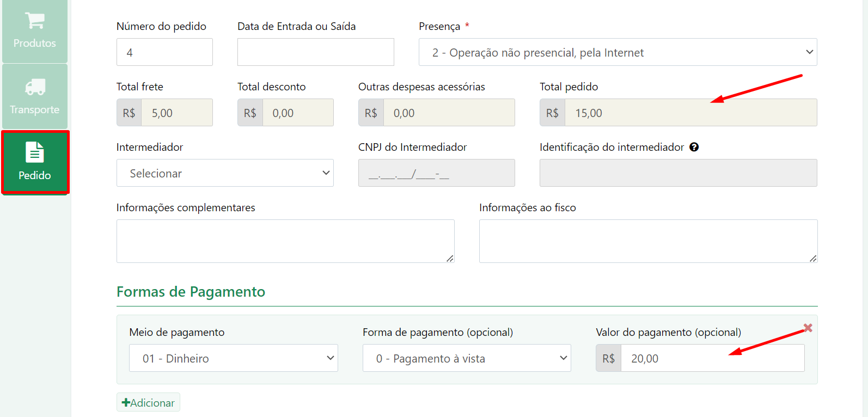
Task: Click the Total desconto value field
Action: coord(298,113)
